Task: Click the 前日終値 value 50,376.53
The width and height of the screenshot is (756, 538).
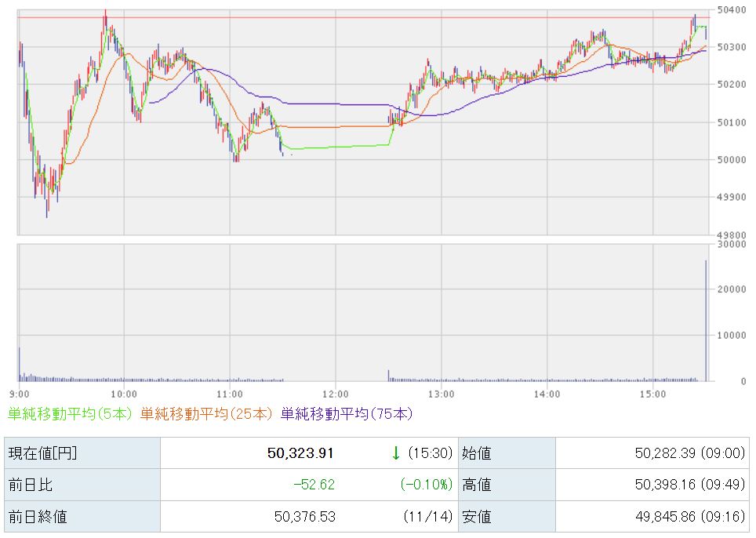Action: pos(302,516)
